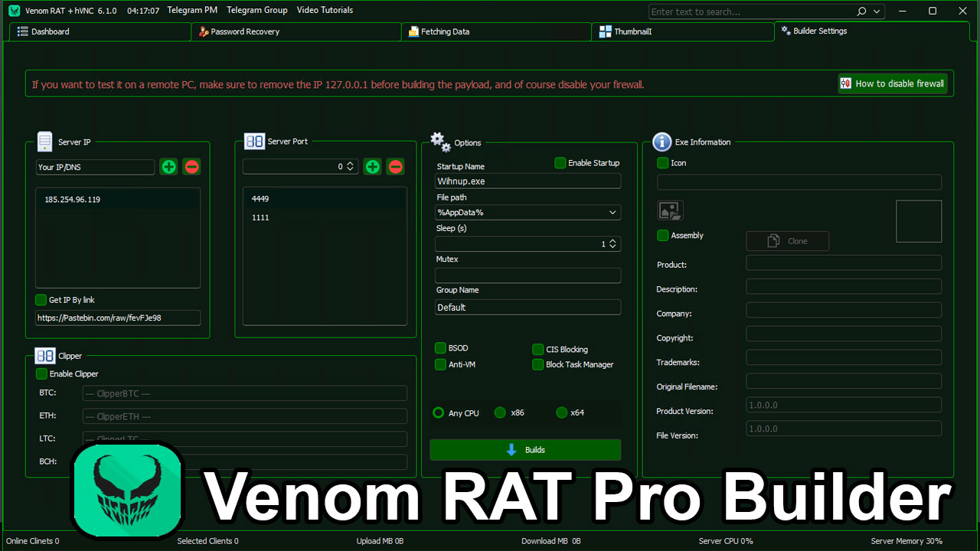This screenshot has width=980, height=551.
Task: Click the Clipper panel icon
Action: (45, 355)
